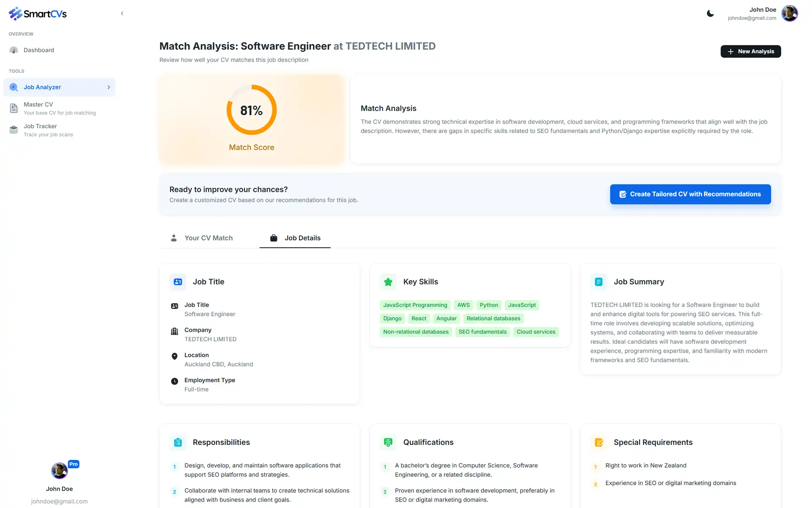Screen dimensions: 812x508
Task: Click the Angular skill tag
Action: 447,319
